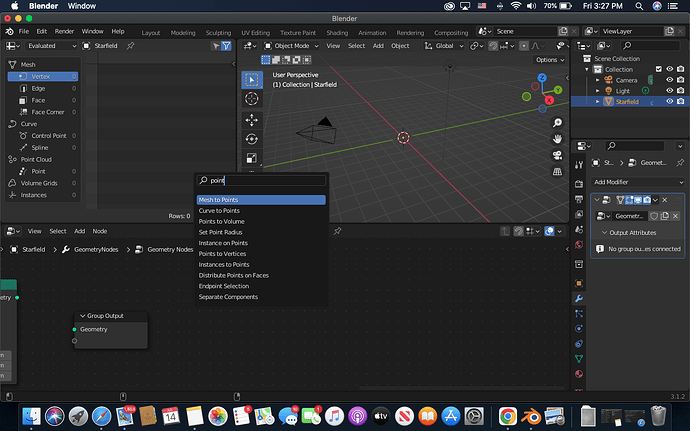
Task: Hide Light in viewport via eye icon
Action: (670, 91)
